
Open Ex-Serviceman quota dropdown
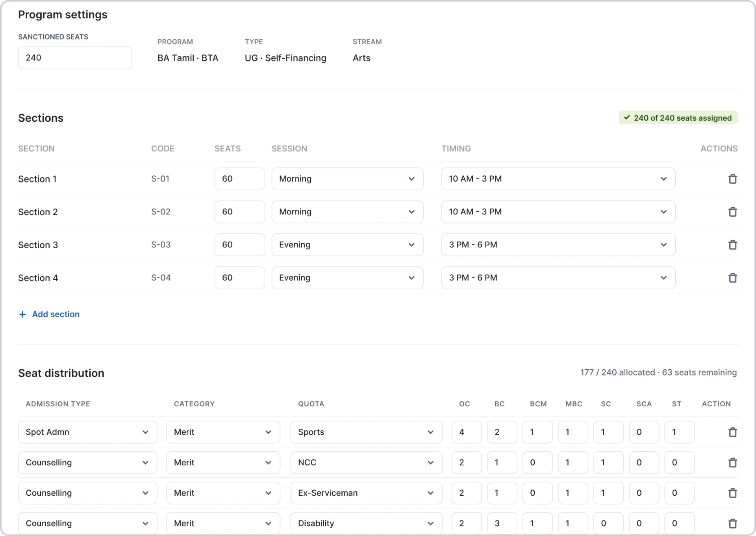pos(366,493)
